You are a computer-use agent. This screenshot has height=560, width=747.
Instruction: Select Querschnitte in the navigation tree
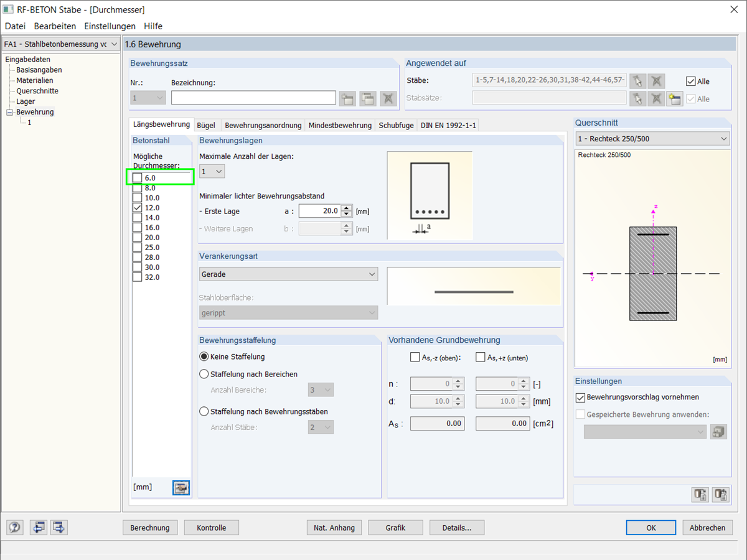(37, 91)
